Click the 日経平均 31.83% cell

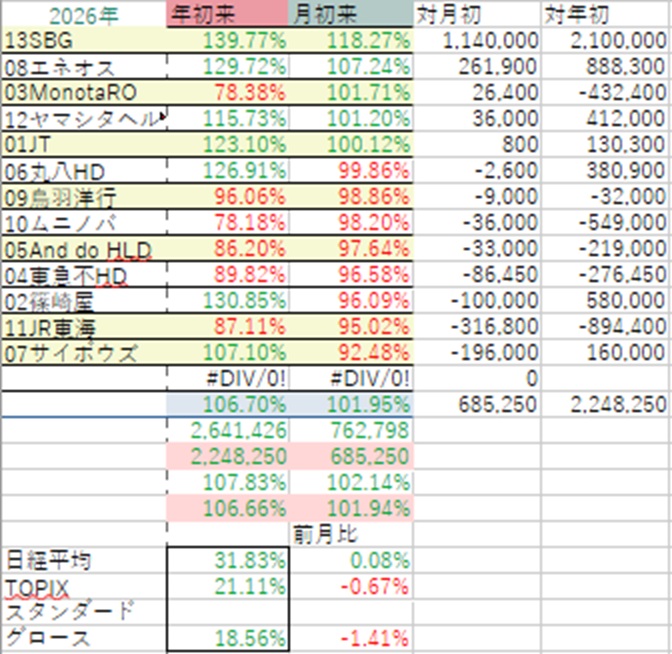coord(228,560)
